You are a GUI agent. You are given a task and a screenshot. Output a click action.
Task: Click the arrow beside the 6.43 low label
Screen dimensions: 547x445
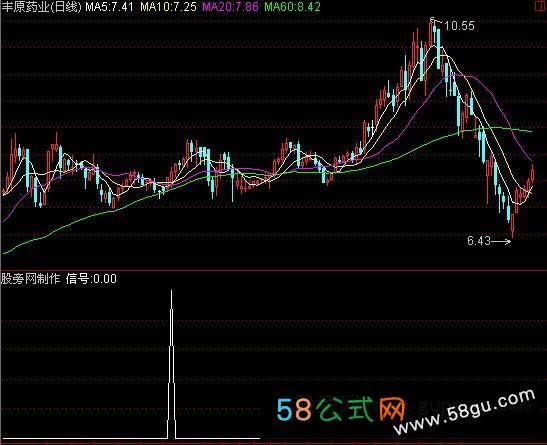(501, 241)
